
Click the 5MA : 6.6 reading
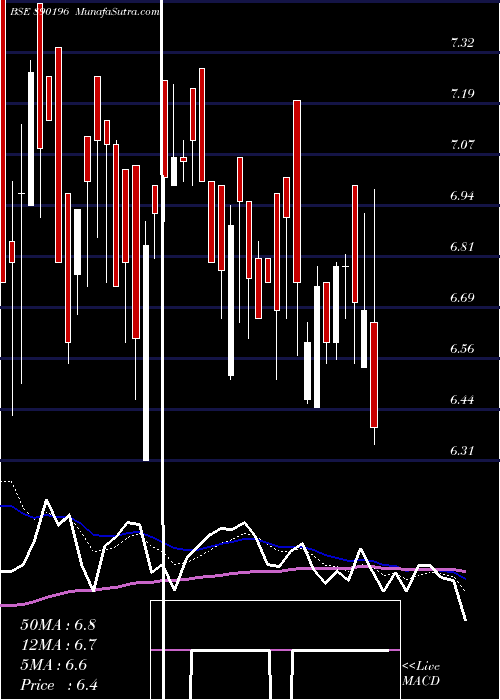pos(54,665)
